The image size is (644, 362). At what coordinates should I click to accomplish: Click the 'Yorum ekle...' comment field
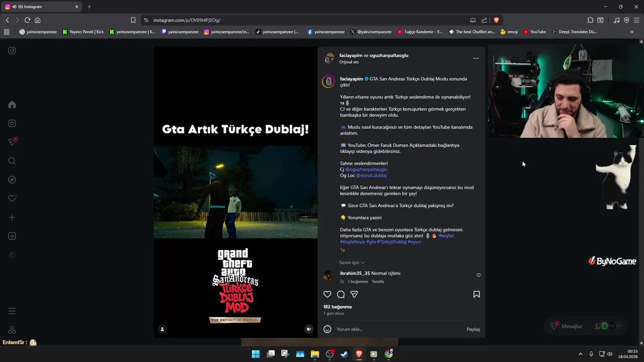397,329
